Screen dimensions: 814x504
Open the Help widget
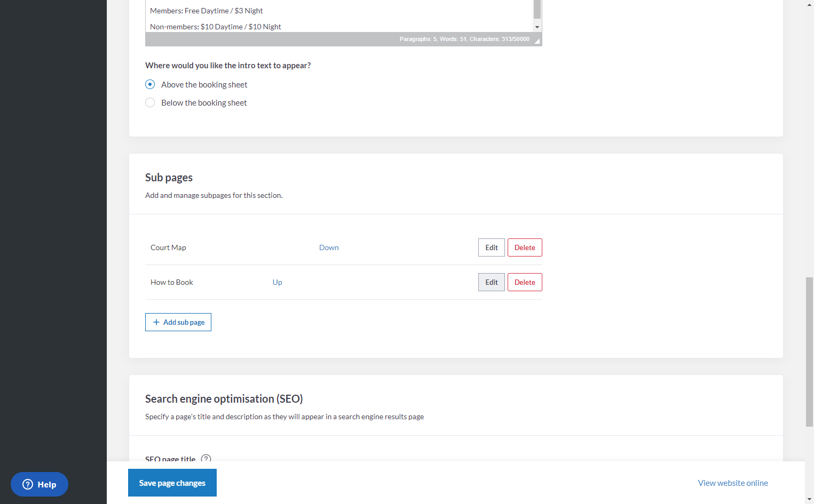(39, 484)
